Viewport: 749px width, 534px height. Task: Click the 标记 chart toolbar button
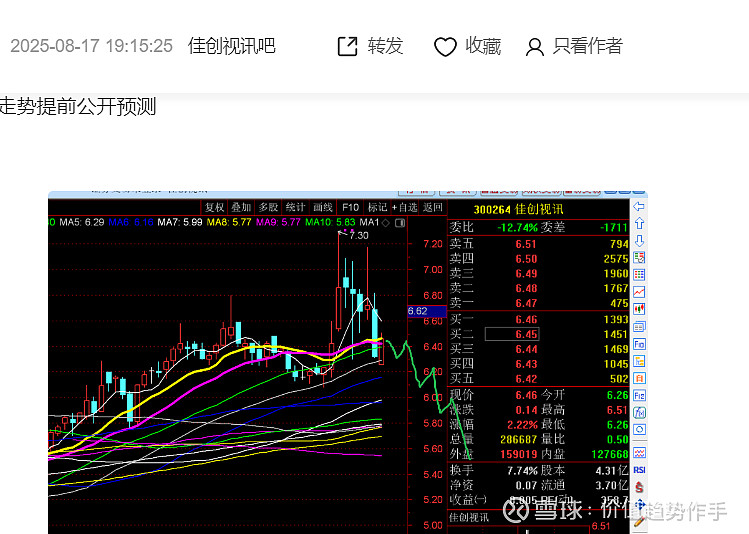coord(377,207)
